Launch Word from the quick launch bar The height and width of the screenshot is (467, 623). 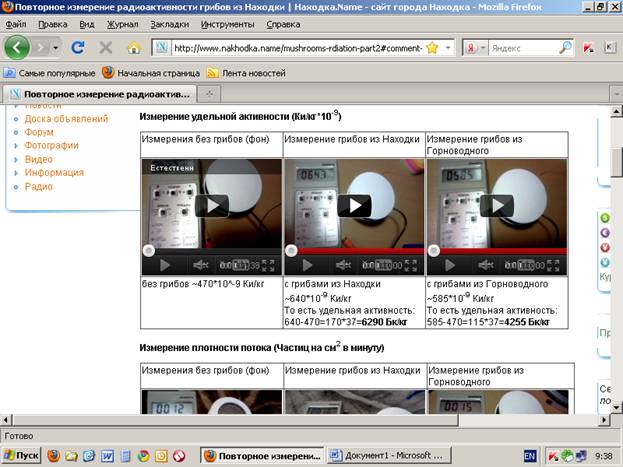coord(107,455)
